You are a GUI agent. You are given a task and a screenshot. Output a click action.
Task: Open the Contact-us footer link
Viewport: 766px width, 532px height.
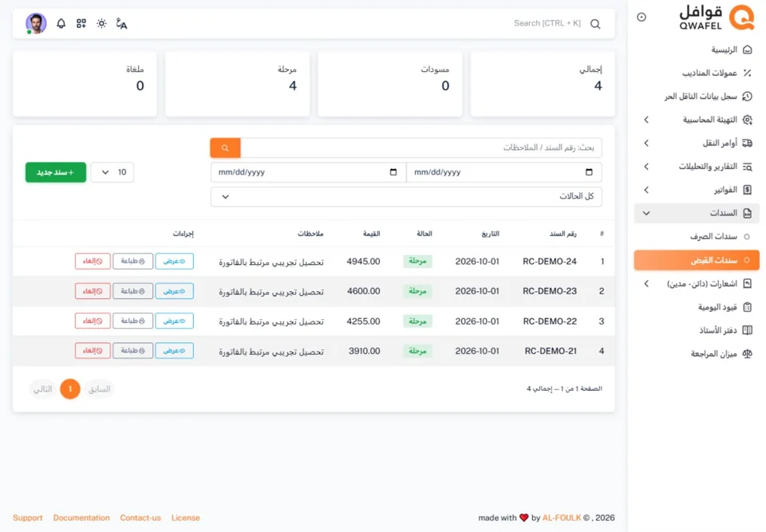pyautogui.click(x=140, y=518)
